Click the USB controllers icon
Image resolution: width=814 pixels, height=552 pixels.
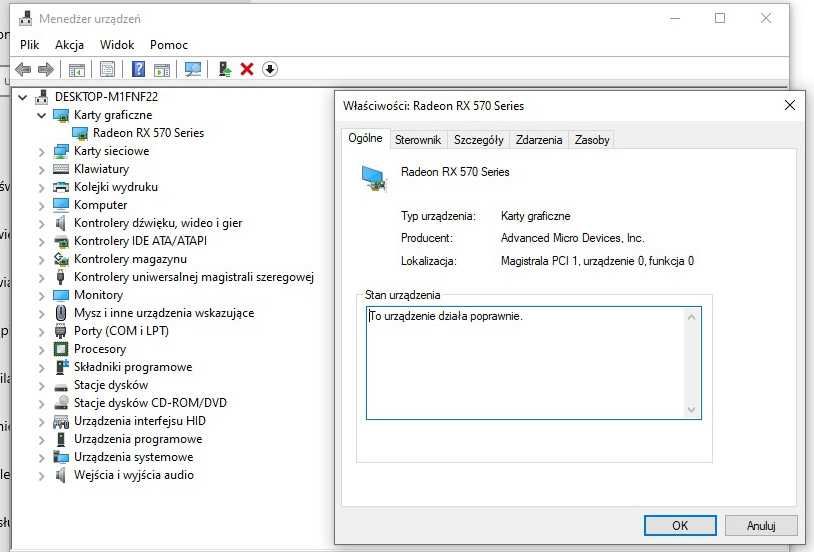point(61,277)
